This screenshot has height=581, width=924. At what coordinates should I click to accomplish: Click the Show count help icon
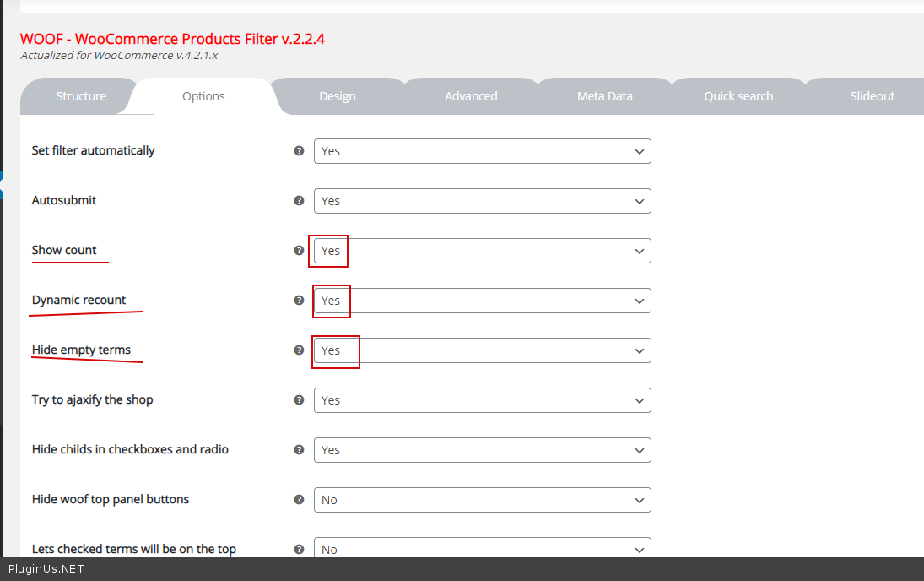click(x=299, y=251)
